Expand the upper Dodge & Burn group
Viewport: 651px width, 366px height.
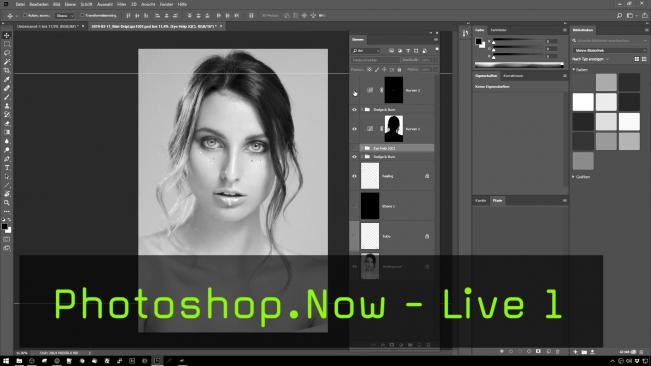pos(362,110)
